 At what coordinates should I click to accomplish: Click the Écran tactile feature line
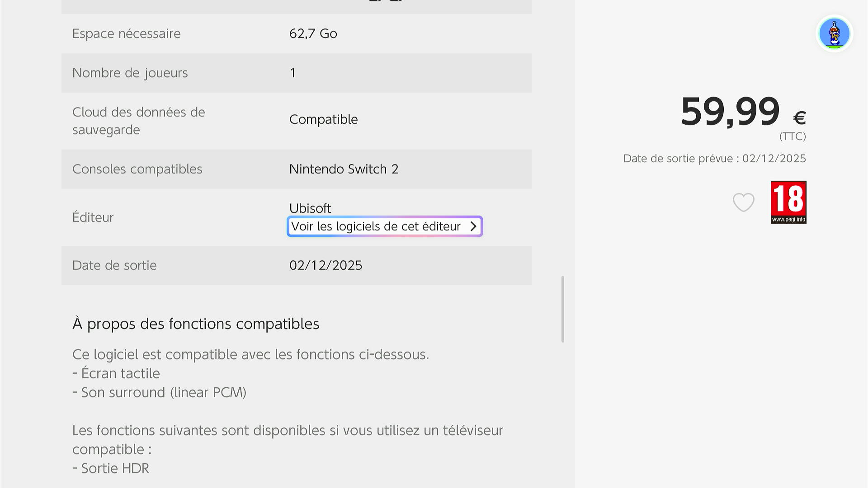pos(117,373)
